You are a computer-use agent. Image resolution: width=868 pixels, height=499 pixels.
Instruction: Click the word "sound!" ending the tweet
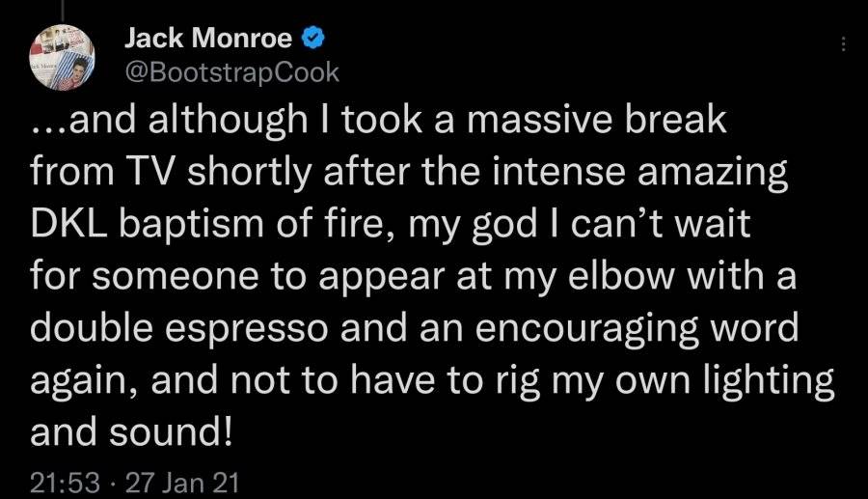(x=171, y=432)
